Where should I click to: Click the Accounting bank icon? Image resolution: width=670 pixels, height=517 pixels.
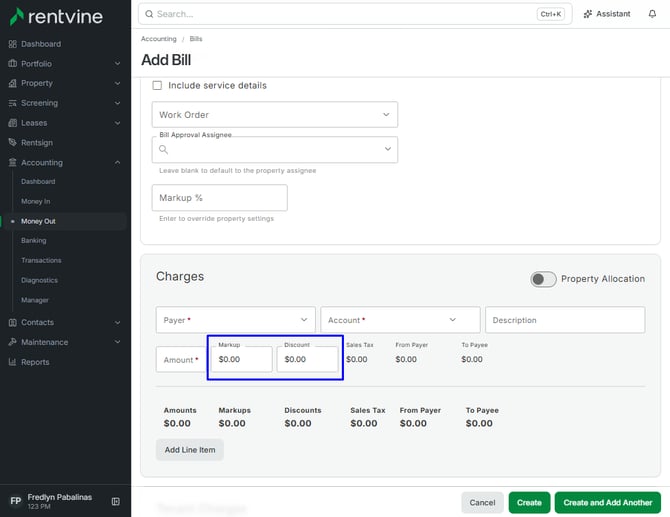pos(12,162)
